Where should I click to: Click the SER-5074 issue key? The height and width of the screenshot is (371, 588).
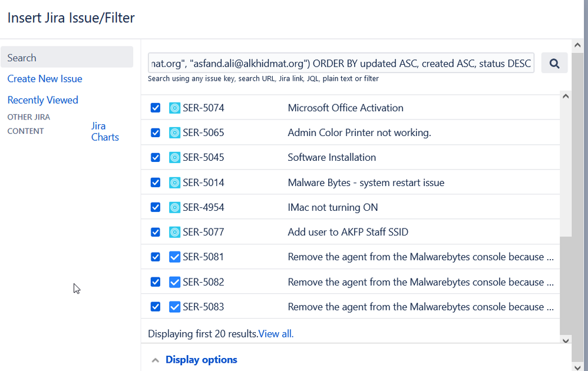(x=203, y=108)
